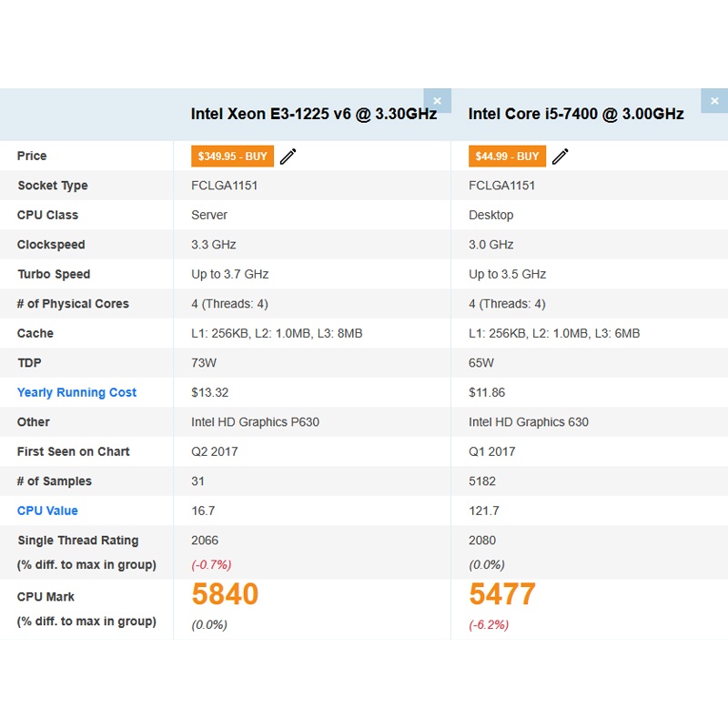Click the Price row label
728x728 pixels.
pos(32,156)
